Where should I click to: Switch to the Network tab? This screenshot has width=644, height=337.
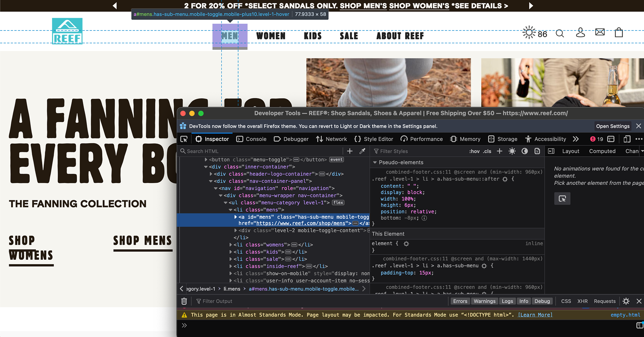[x=331, y=139]
